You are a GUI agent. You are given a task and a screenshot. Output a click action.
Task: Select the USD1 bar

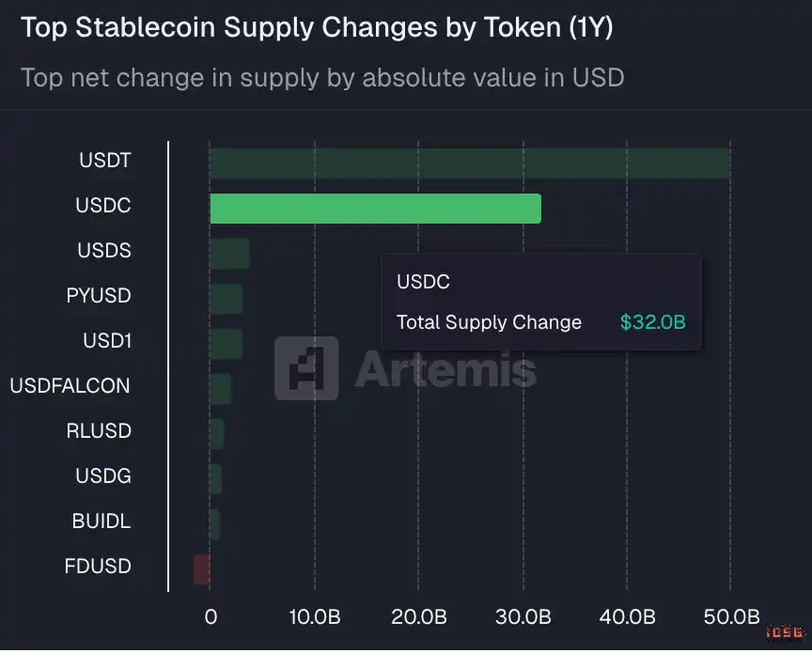click(226, 344)
